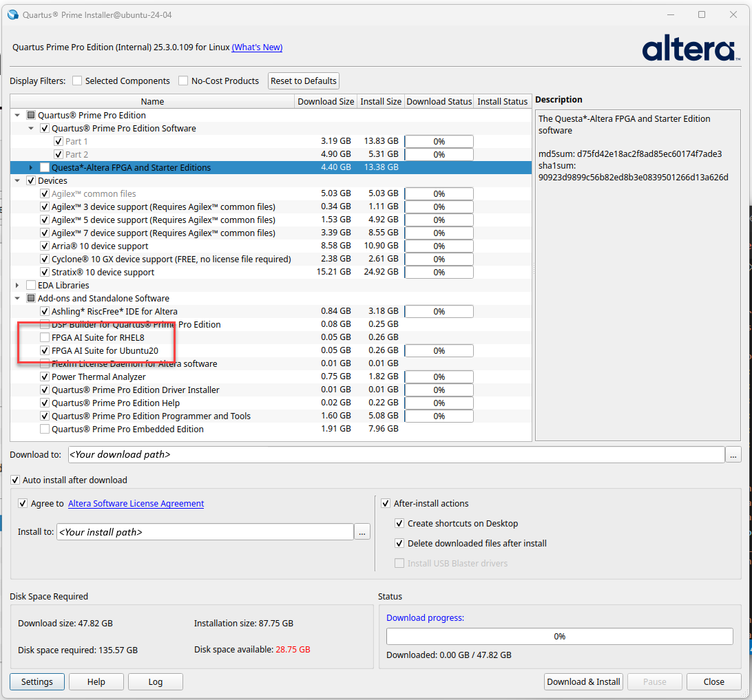Viewport: 752px width, 700px height.
Task: Click the Stratix 10 download progress bar
Action: [x=439, y=273]
